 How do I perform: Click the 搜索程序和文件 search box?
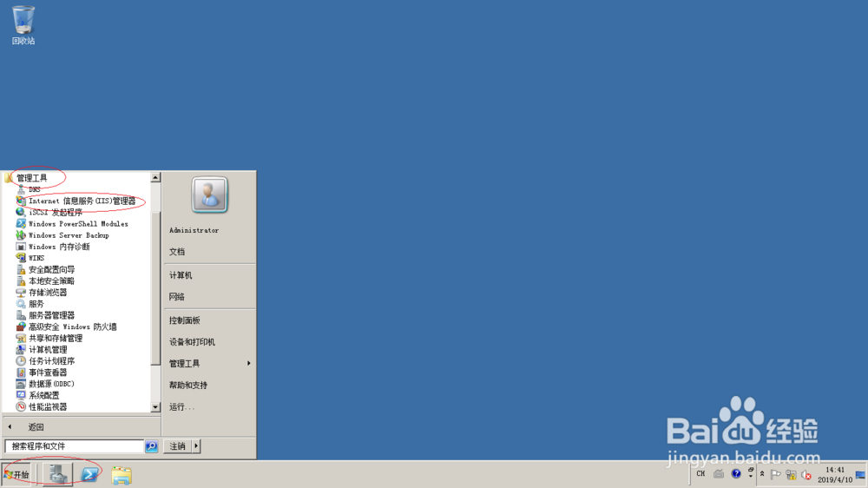[75, 446]
